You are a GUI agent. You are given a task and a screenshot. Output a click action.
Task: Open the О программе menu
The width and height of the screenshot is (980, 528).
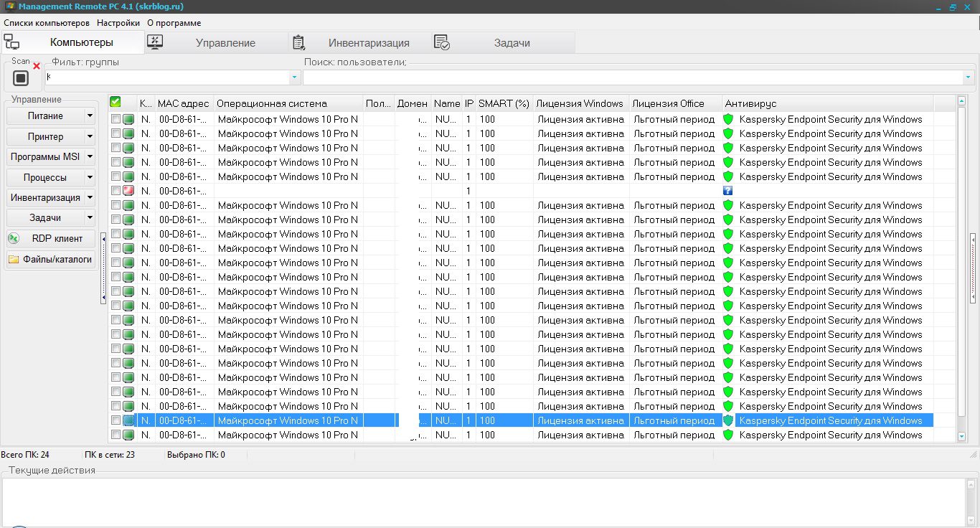tap(174, 23)
